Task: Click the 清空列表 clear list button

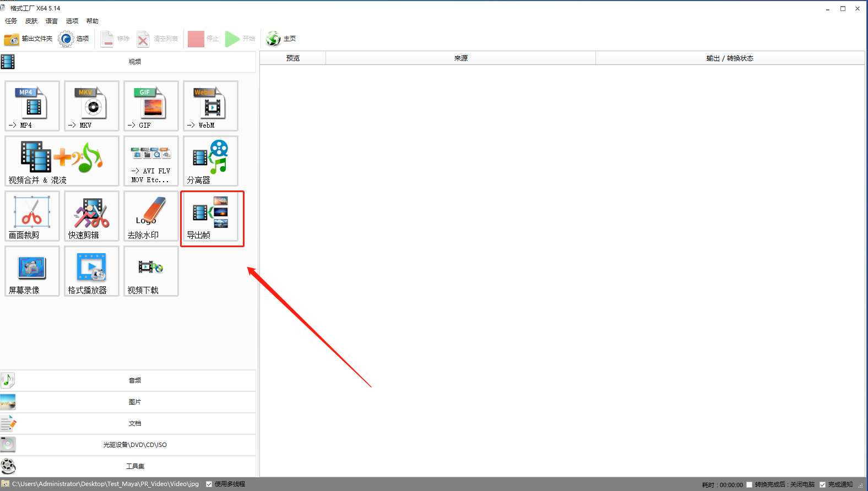Action: point(158,39)
